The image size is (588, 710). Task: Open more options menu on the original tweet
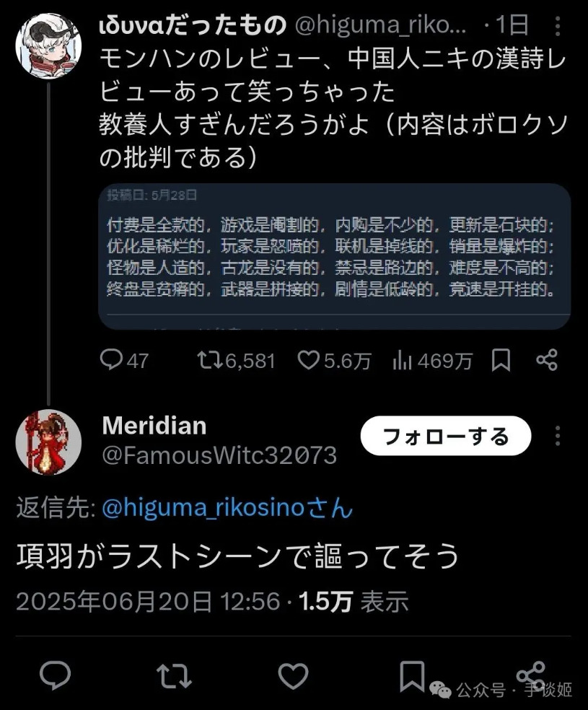point(558,26)
